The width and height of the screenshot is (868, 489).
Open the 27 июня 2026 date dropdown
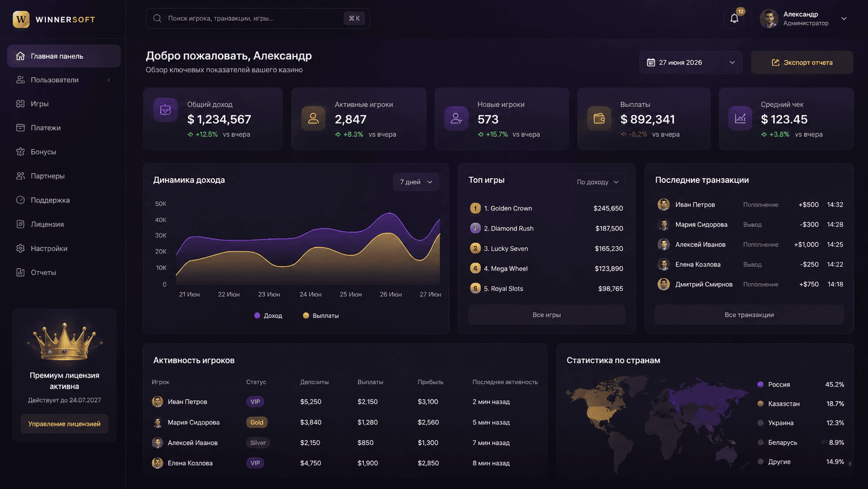(690, 62)
